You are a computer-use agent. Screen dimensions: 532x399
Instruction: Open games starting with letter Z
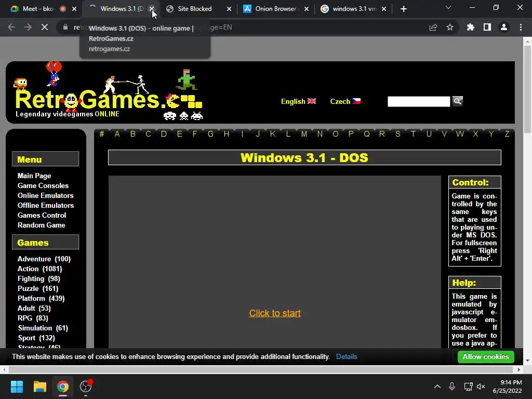click(x=507, y=134)
